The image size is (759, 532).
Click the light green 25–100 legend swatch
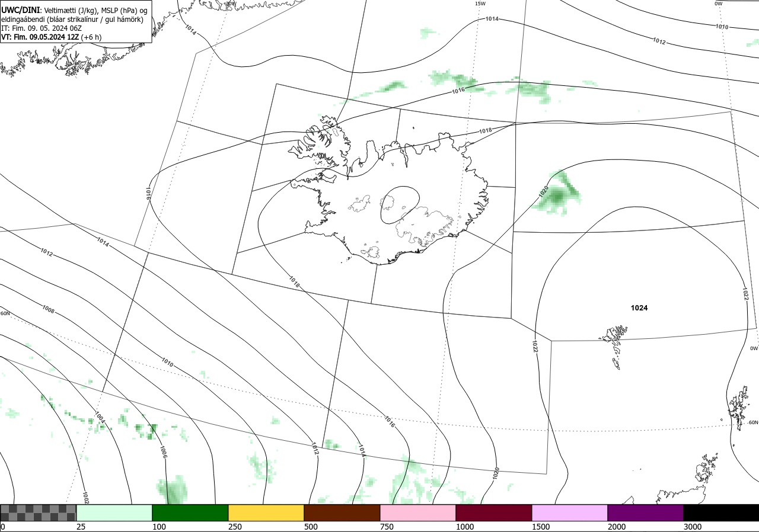(x=114, y=512)
